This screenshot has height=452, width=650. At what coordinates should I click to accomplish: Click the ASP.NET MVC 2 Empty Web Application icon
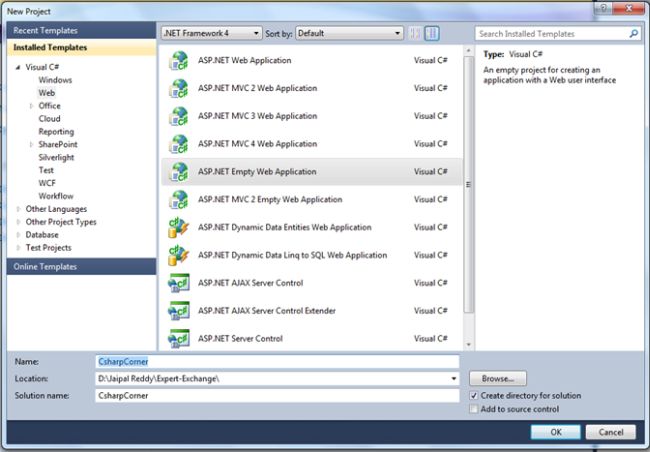pos(179,199)
